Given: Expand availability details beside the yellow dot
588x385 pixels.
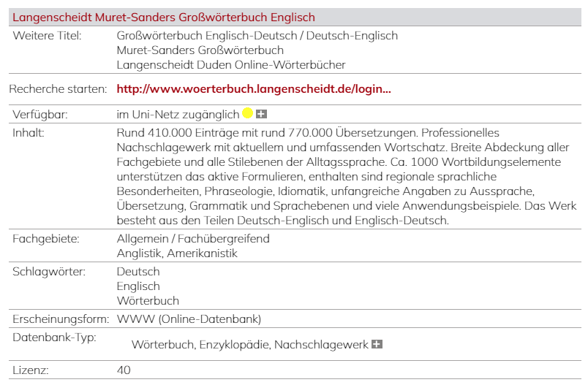Looking at the screenshot, I should click(x=261, y=114).
